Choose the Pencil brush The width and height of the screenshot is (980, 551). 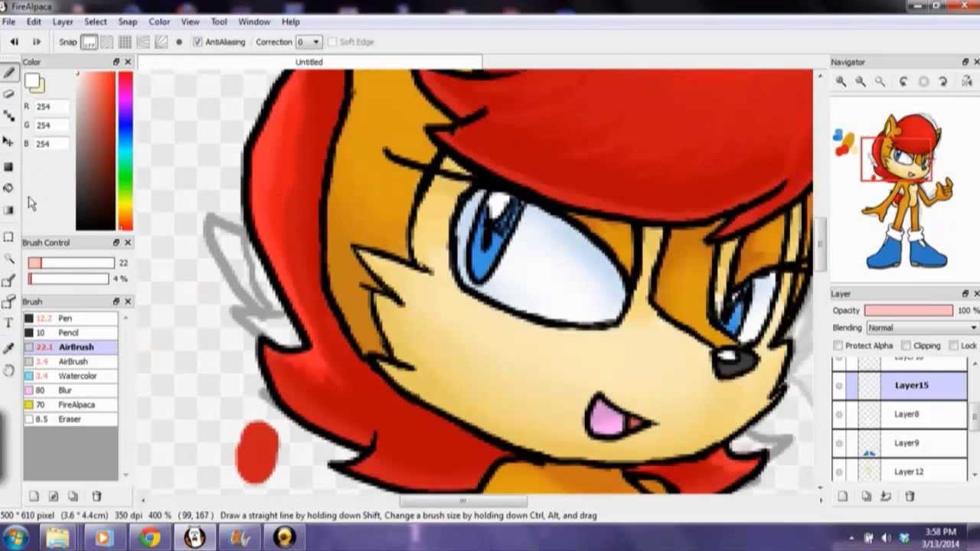70,333
